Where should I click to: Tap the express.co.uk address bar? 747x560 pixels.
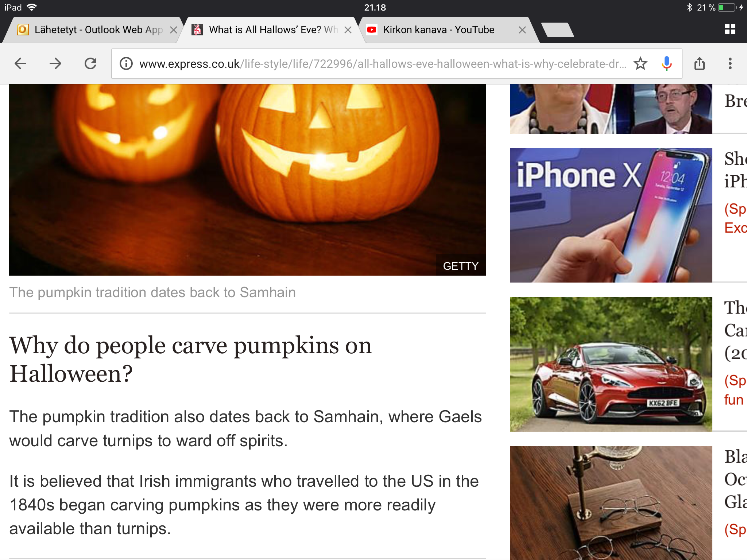(382, 64)
